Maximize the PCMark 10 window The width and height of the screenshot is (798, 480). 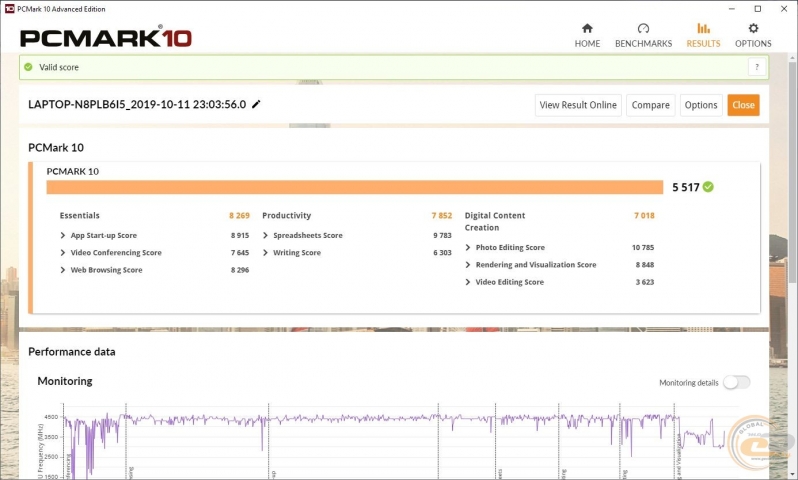[757, 9]
